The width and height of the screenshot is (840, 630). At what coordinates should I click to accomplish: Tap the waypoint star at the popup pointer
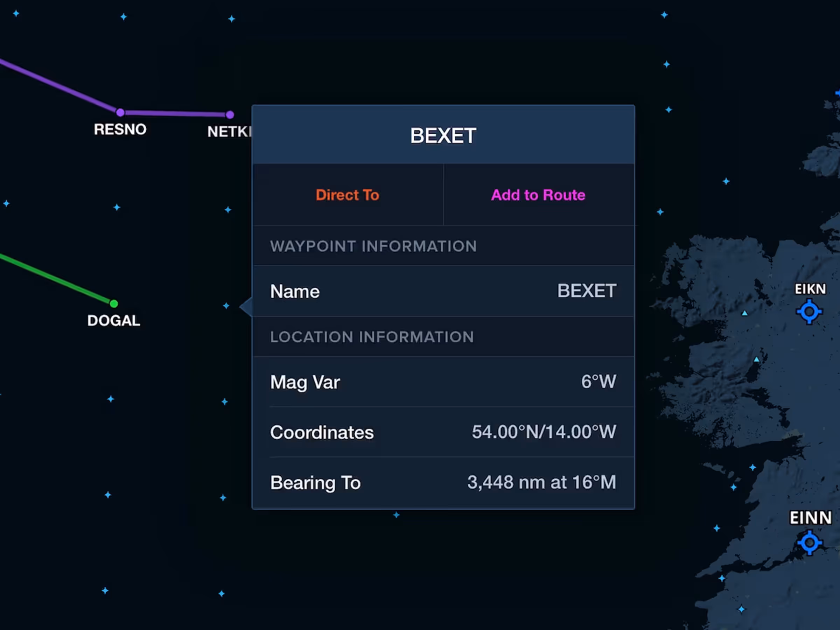[x=226, y=306]
